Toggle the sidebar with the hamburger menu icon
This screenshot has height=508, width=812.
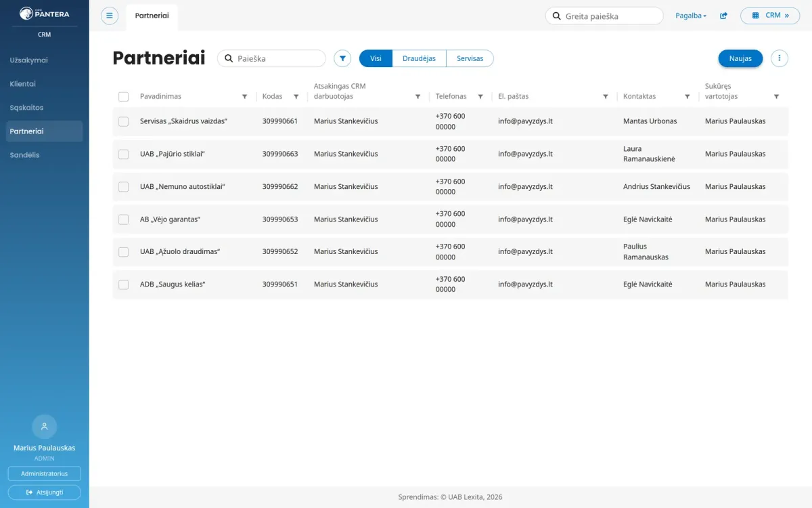pyautogui.click(x=110, y=16)
